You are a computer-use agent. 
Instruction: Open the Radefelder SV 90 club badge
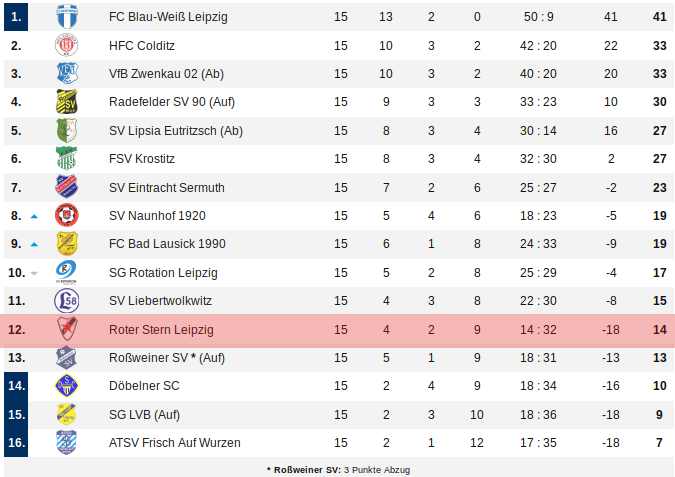(x=66, y=101)
